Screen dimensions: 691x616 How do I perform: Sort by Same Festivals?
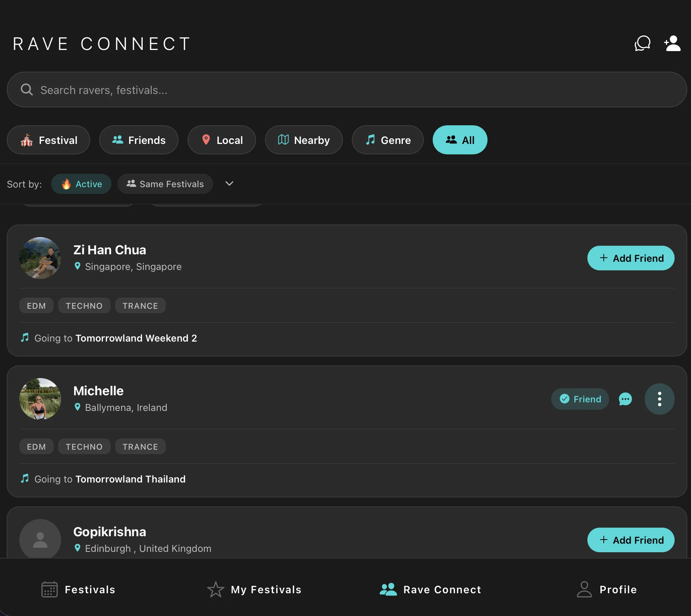[x=165, y=184]
